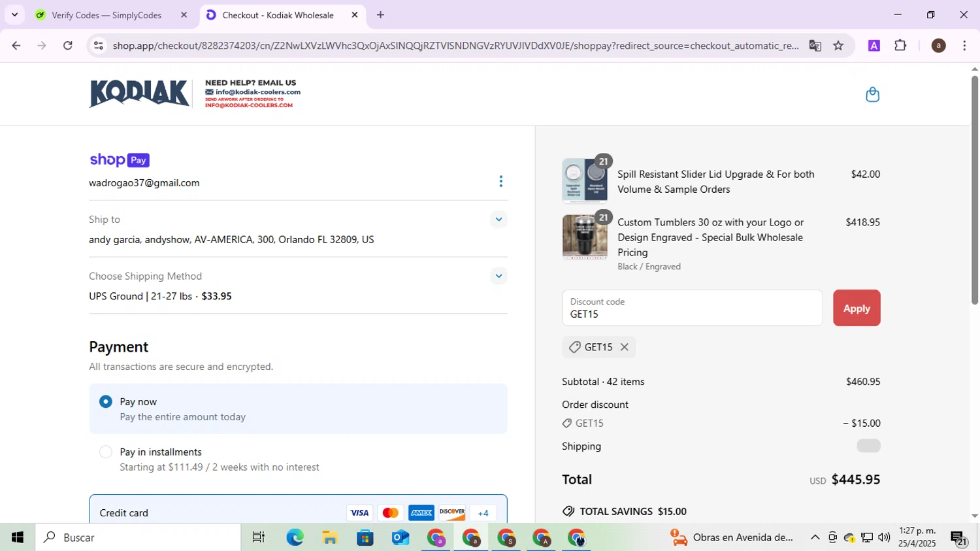Open the Chrome profile avatar

click(x=938, y=46)
